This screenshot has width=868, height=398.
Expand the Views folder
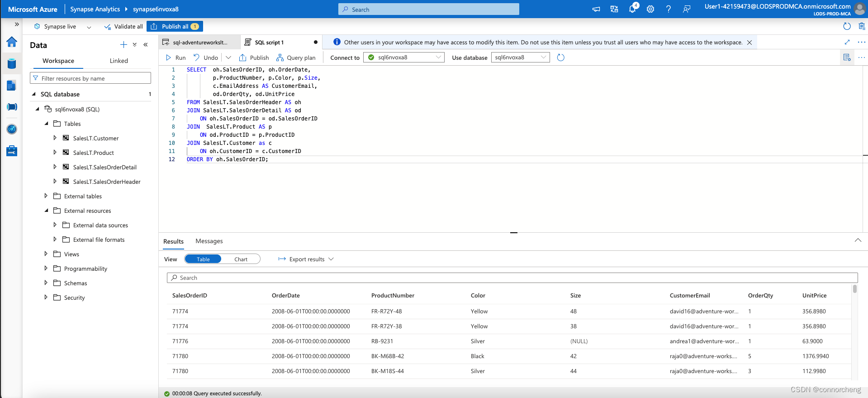pos(46,254)
